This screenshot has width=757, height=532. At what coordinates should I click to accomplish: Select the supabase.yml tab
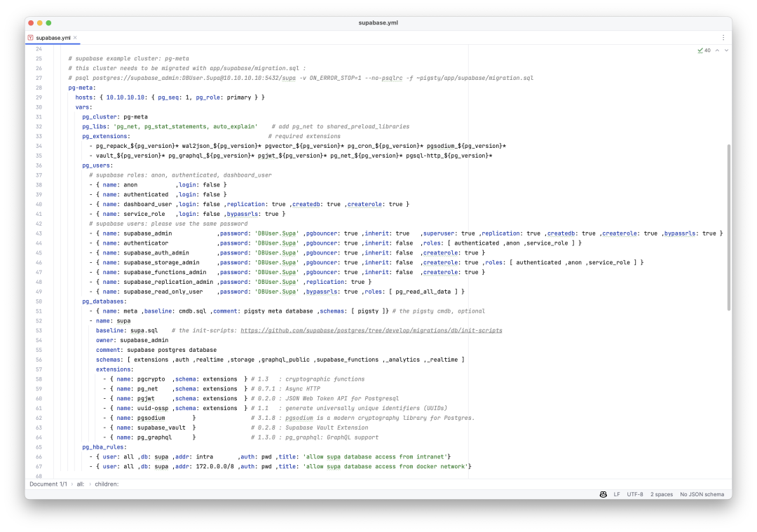pos(53,38)
